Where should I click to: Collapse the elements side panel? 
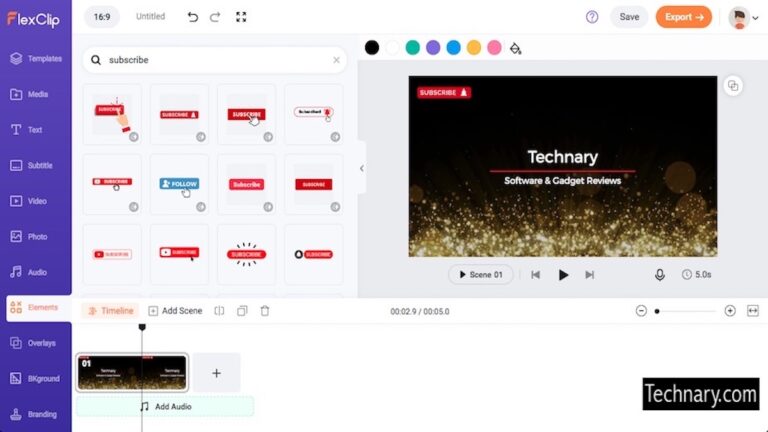click(x=361, y=168)
